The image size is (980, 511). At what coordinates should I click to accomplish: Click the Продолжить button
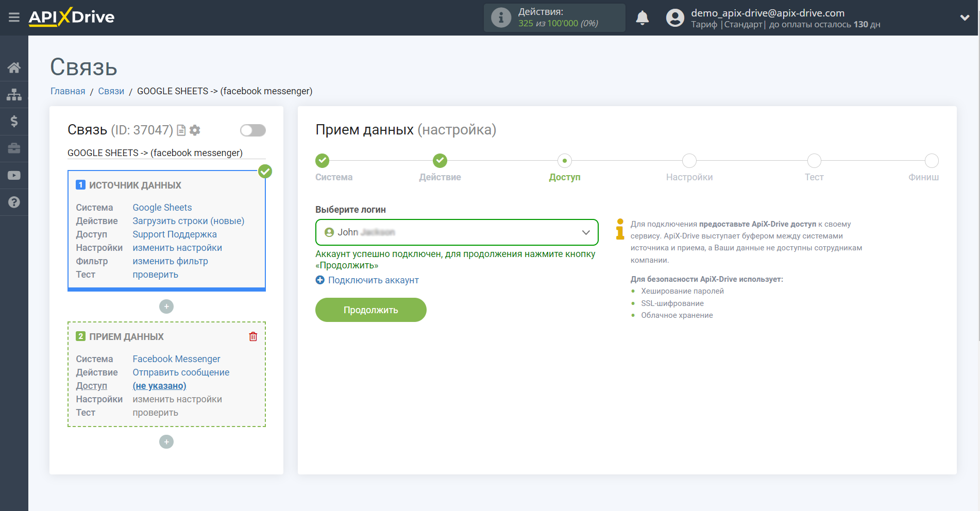coord(371,310)
